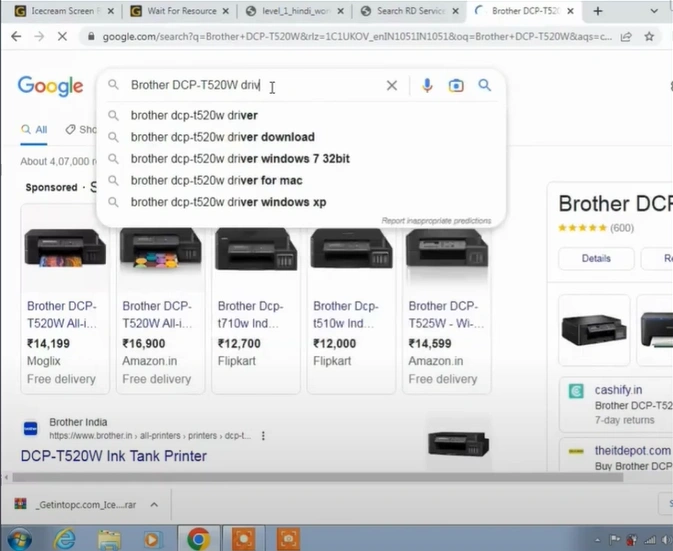The image size is (673, 551).
Task: Click the Google logo
Action: 50,87
